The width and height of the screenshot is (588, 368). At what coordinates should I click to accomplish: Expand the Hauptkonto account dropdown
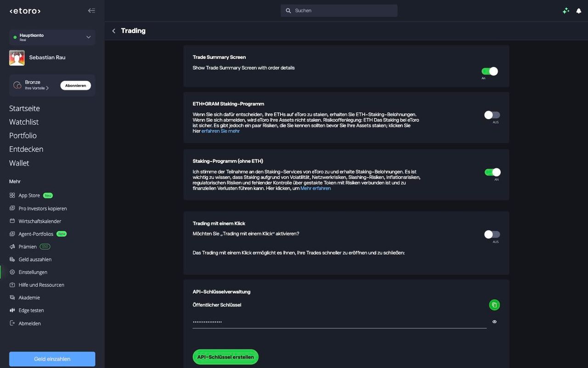click(52, 37)
